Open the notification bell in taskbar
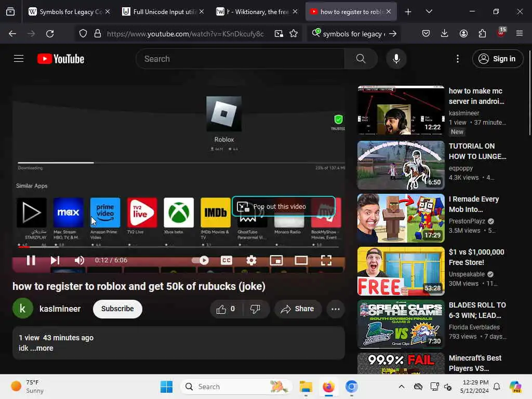This screenshot has width=532, height=399. tap(496, 387)
